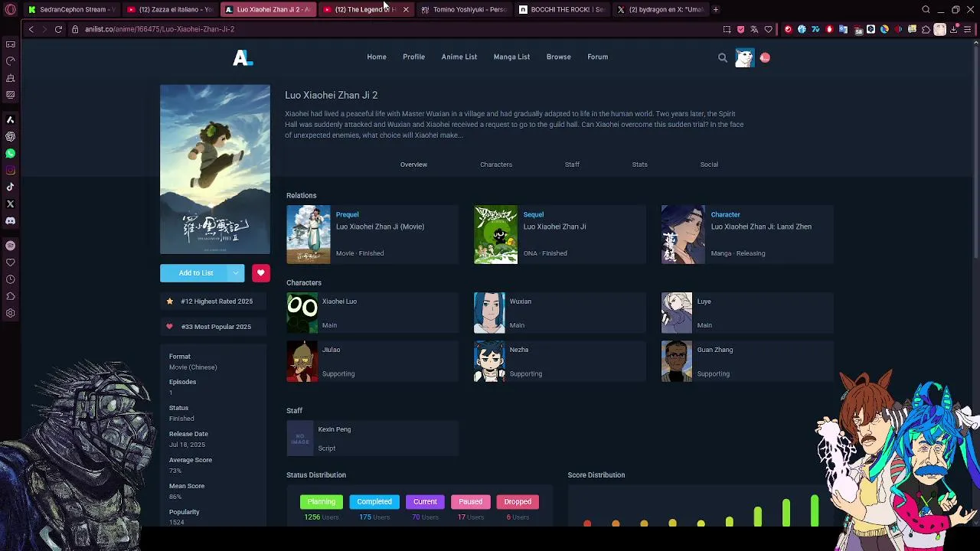Open browsing history clock in sidebar

click(10, 279)
